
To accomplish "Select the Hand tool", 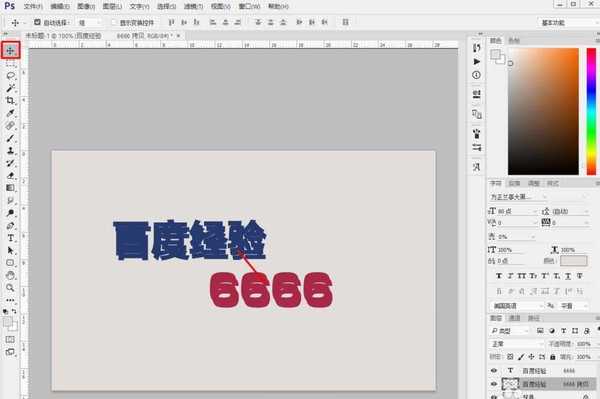I will pos(10,275).
